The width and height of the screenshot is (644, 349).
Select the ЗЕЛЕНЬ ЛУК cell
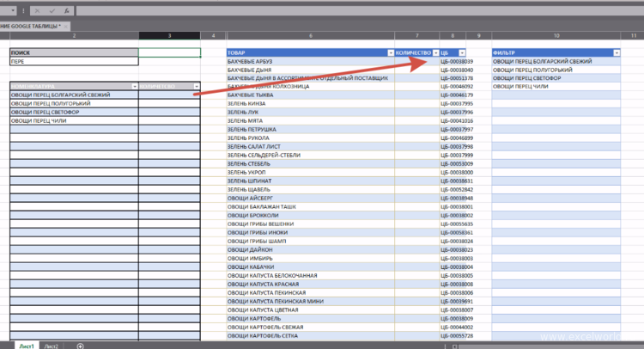click(311, 113)
